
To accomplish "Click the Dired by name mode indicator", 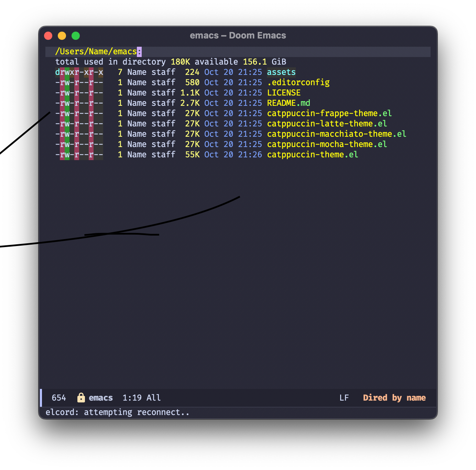I will pos(394,398).
